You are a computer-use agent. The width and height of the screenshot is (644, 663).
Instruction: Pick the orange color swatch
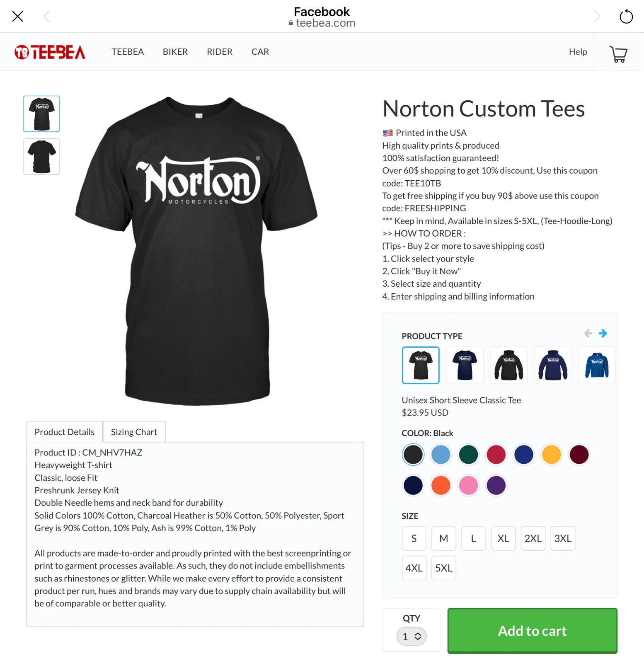coord(441,485)
